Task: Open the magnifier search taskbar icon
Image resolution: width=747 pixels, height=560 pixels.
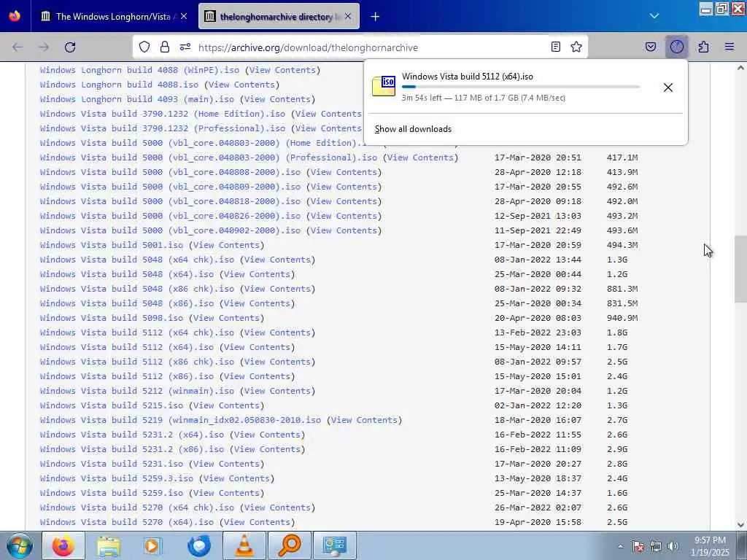Action: coord(290,545)
